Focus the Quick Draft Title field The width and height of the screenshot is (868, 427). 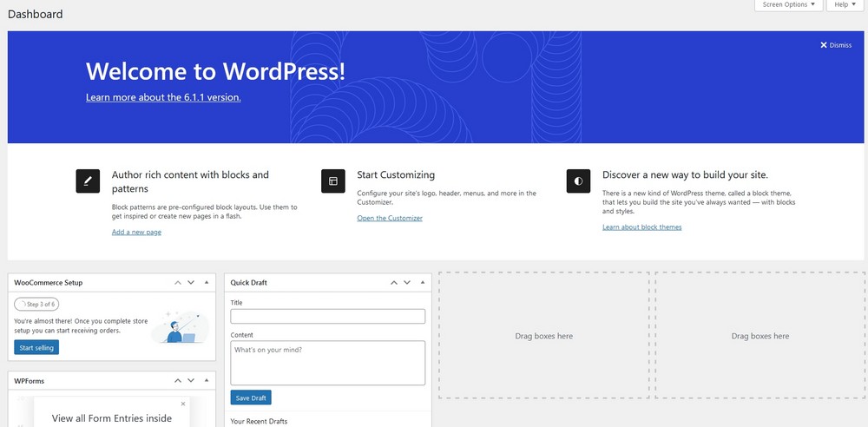(328, 316)
